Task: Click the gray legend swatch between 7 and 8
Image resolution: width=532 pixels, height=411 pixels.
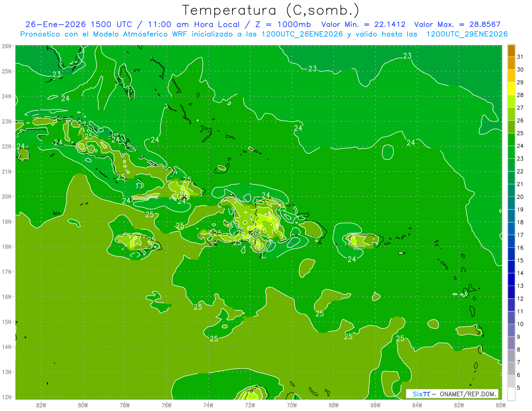Action: (511, 356)
